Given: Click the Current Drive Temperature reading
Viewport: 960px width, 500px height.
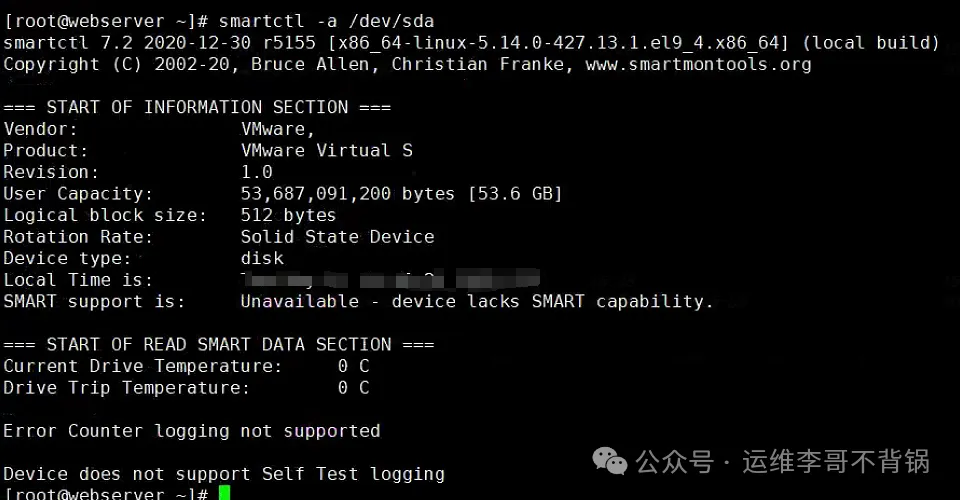Looking at the screenshot, I should (x=353, y=366).
